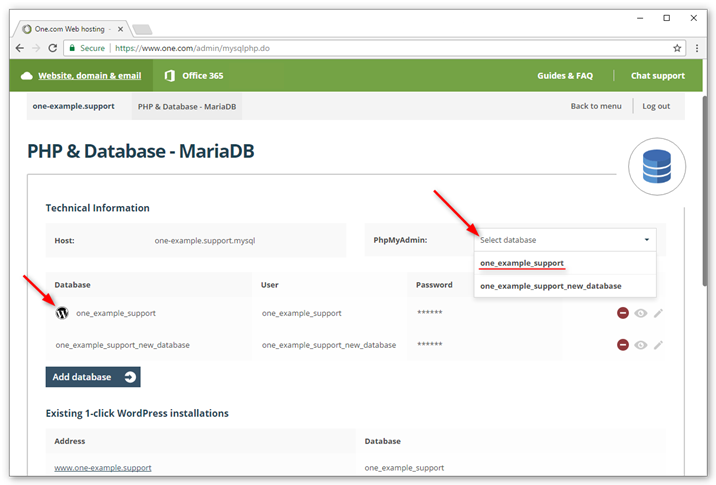This screenshot has height=485, width=716.
Task: Select user one_example_support cell
Action: (x=301, y=313)
